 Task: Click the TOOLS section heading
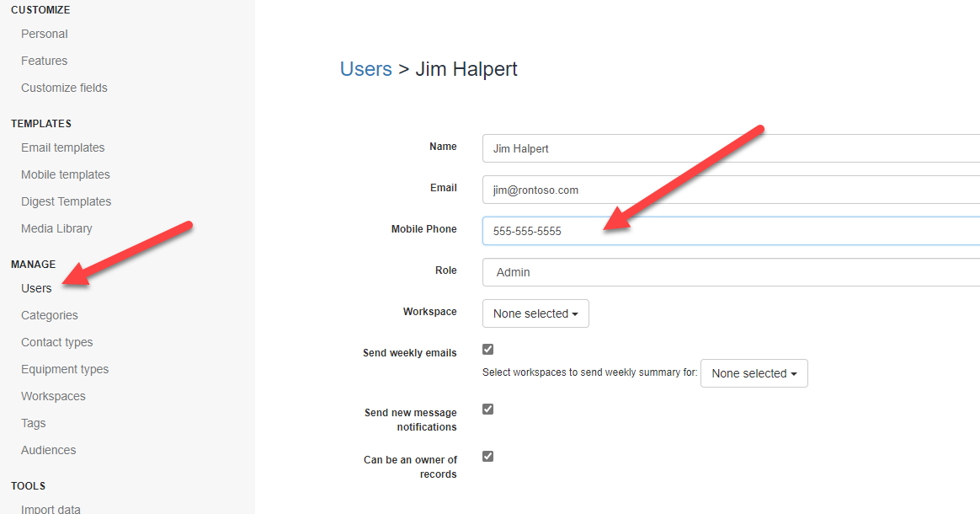coord(28,486)
